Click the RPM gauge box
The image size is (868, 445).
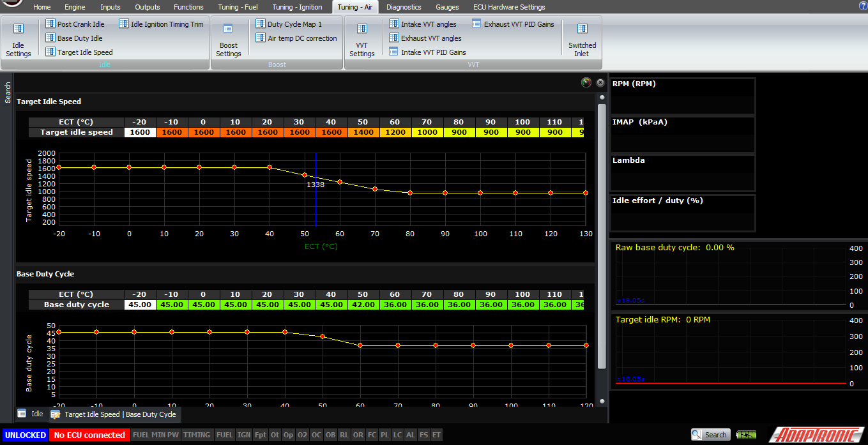coord(683,96)
